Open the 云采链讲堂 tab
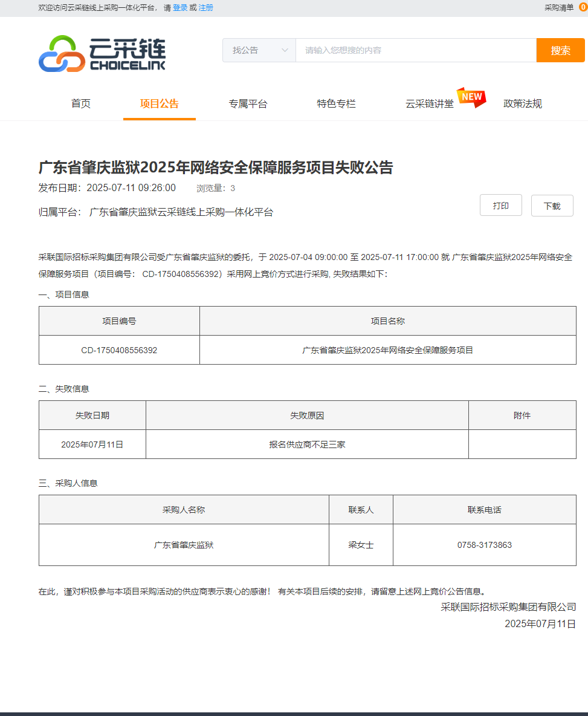This screenshot has height=716, width=588. coord(429,103)
